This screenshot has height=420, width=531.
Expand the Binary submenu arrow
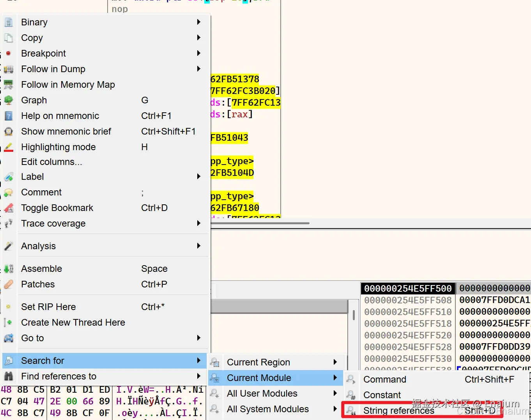[199, 22]
